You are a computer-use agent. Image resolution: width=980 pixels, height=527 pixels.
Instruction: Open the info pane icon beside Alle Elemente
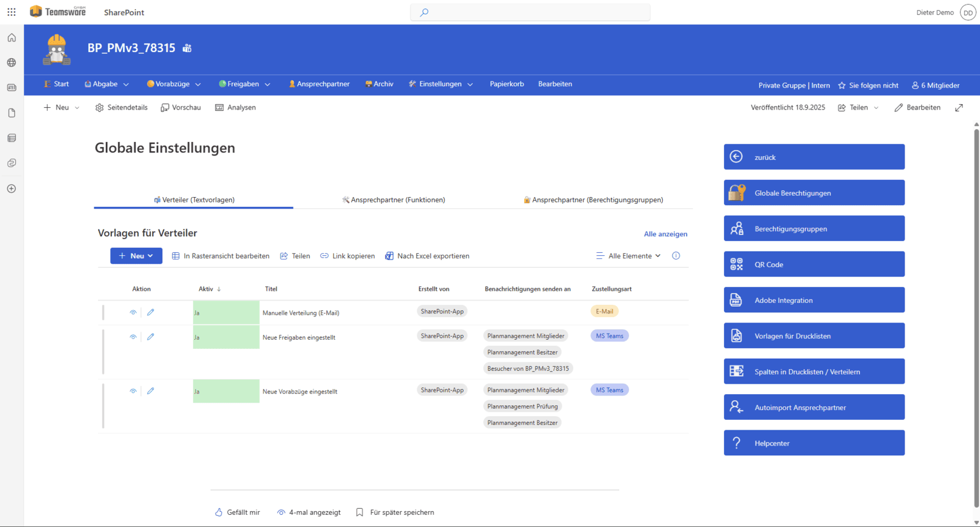[676, 256]
